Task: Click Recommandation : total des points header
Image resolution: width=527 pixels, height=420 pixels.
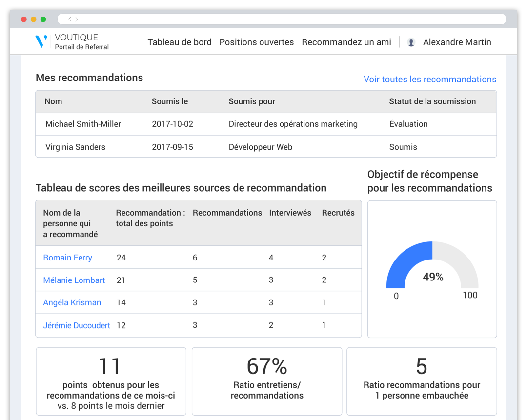Action: click(151, 218)
